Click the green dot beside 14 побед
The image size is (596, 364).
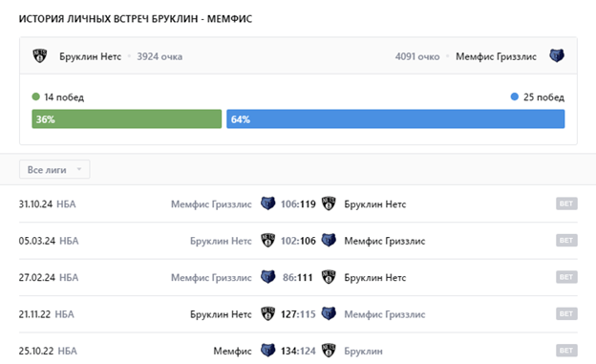coord(36,97)
